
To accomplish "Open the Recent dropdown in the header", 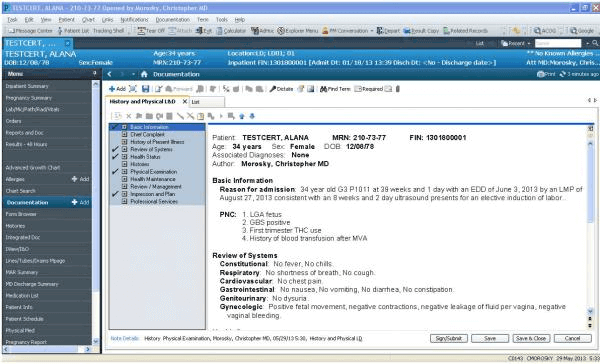I will 516,44.
